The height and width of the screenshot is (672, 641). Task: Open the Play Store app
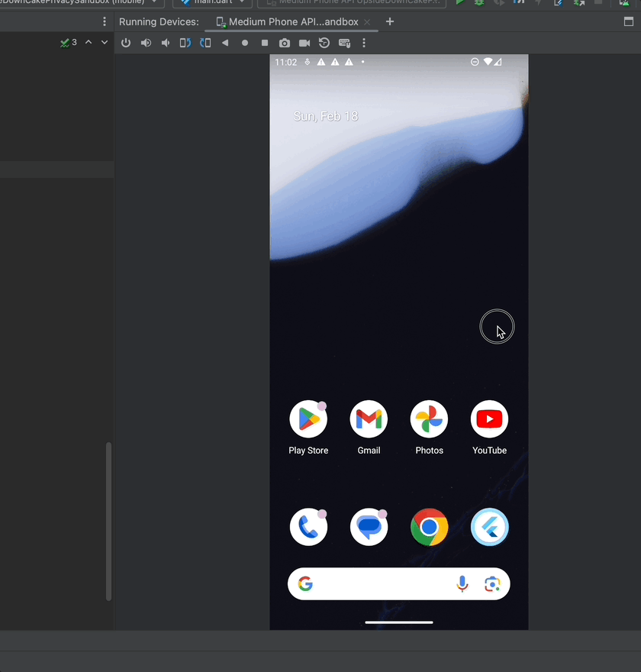click(x=308, y=419)
